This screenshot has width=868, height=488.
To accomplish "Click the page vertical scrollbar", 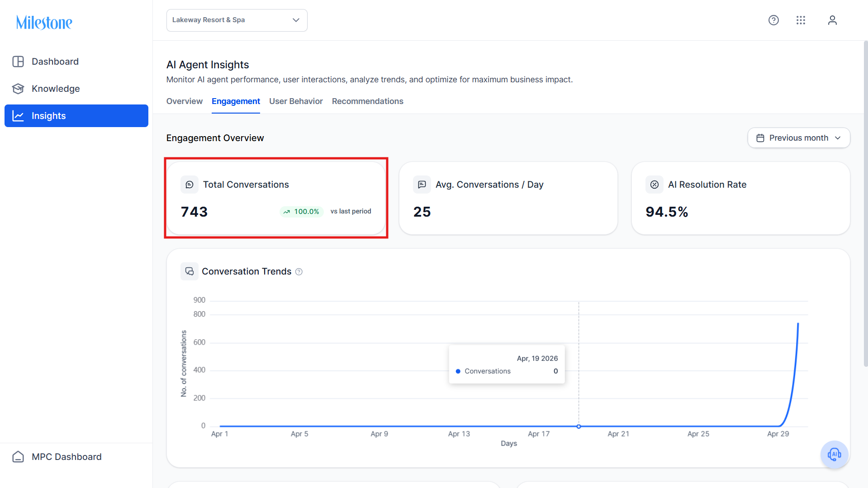I will [x=866, y=204].
